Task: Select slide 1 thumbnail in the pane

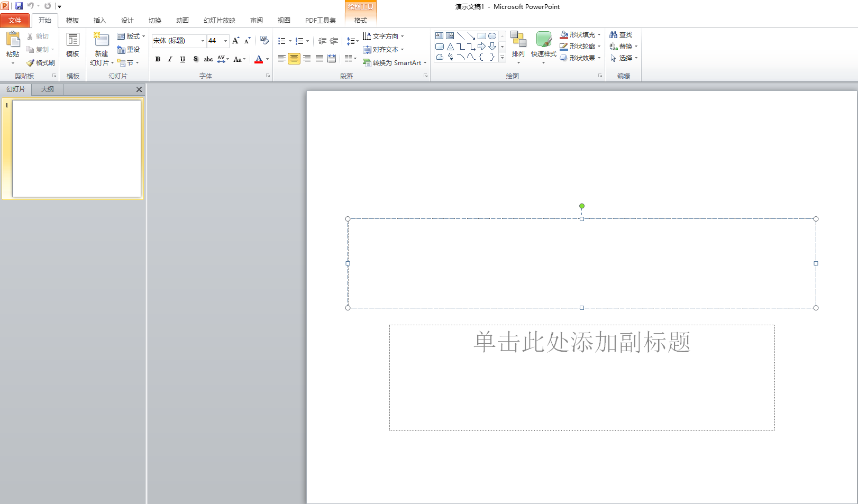Action: tap(77, 149)
